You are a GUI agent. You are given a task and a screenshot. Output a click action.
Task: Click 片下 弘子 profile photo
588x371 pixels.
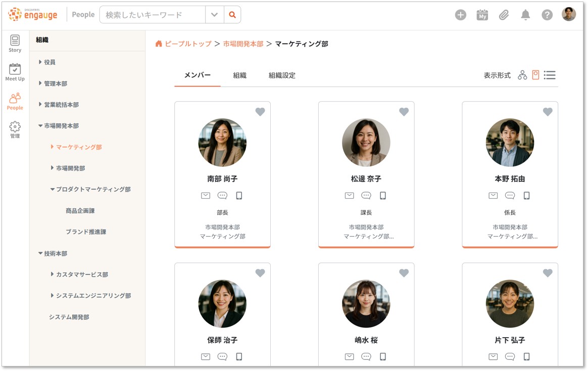[x=510, y=303]
